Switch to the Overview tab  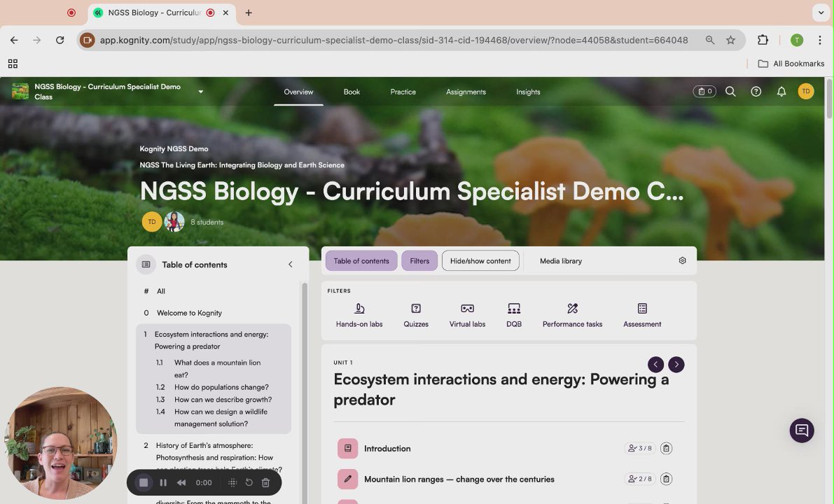click(298, 92)
